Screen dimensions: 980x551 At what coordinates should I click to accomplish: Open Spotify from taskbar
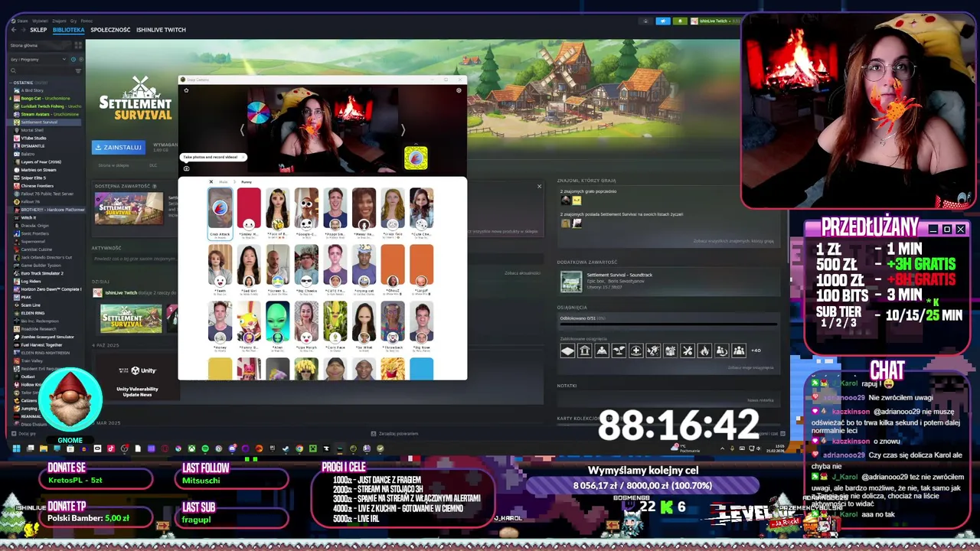[x=205, y=448]
